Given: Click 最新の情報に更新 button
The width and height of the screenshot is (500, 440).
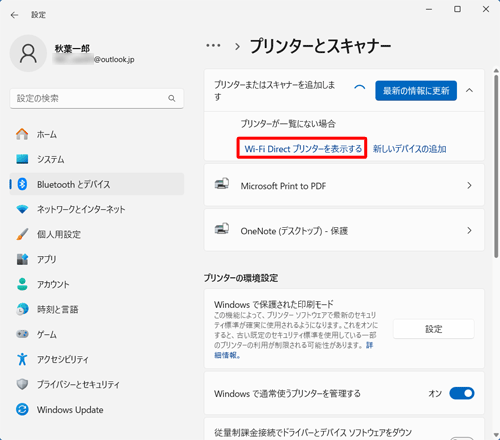Looking at the screenshot, I should 416,90.
